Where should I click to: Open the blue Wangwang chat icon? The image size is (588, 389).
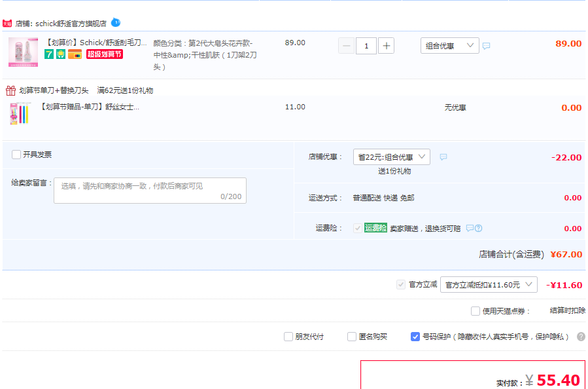coord(116,22)
